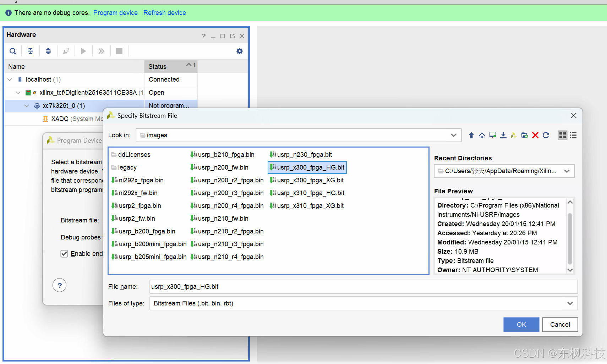
Task: Click the Refresh device link
Action: (165, 13)
